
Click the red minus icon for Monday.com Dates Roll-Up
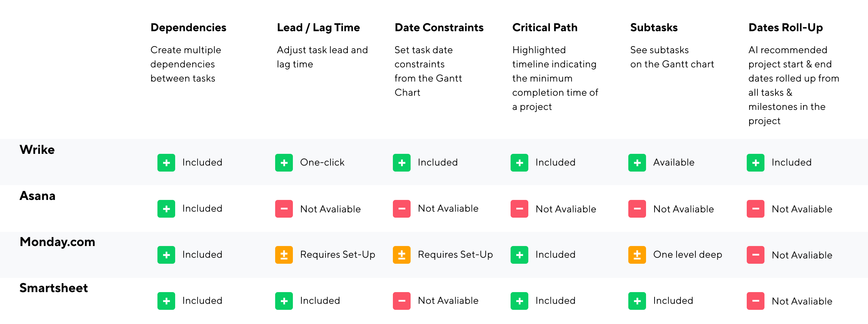click(756, 255)
